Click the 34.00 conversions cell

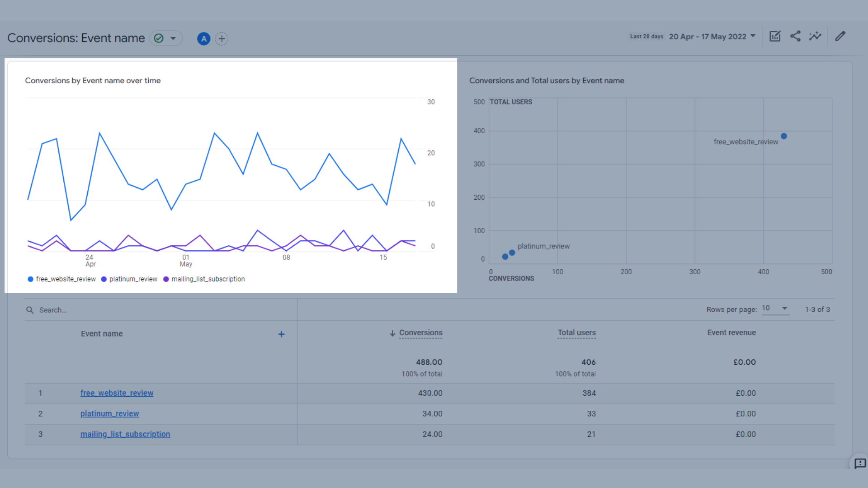pos(432,414)
